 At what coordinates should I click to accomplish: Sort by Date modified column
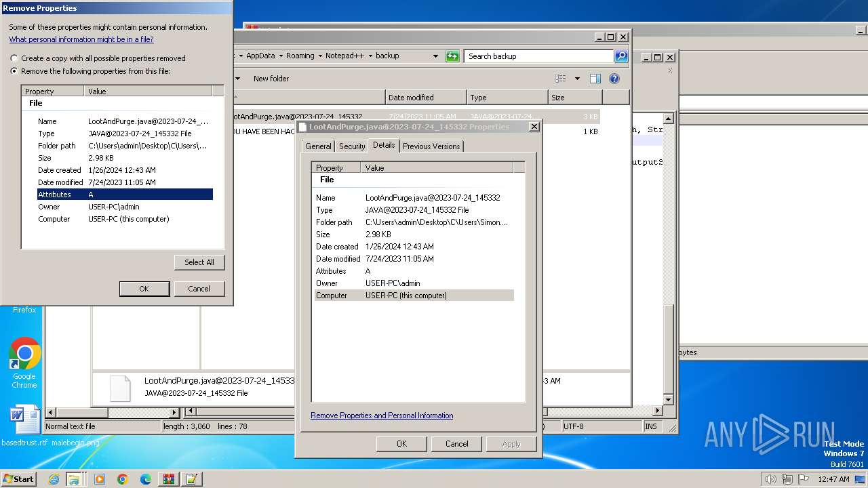(x=426, y=98)
